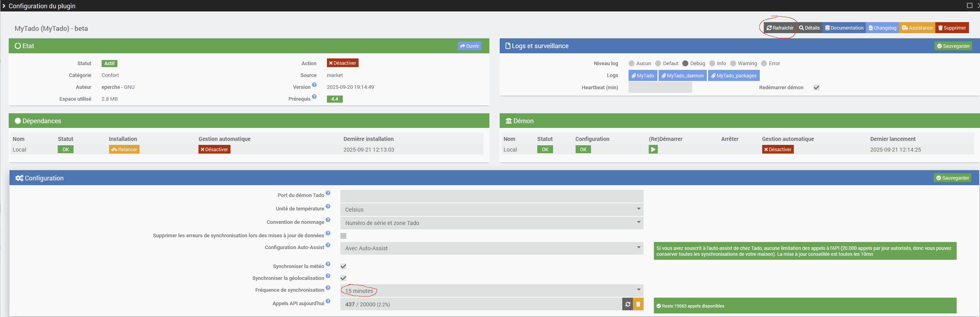The height and width of the screenshot is (317, 980).
Task: Click the market source value
Action: pyautogui.click(x=335, y=75)
